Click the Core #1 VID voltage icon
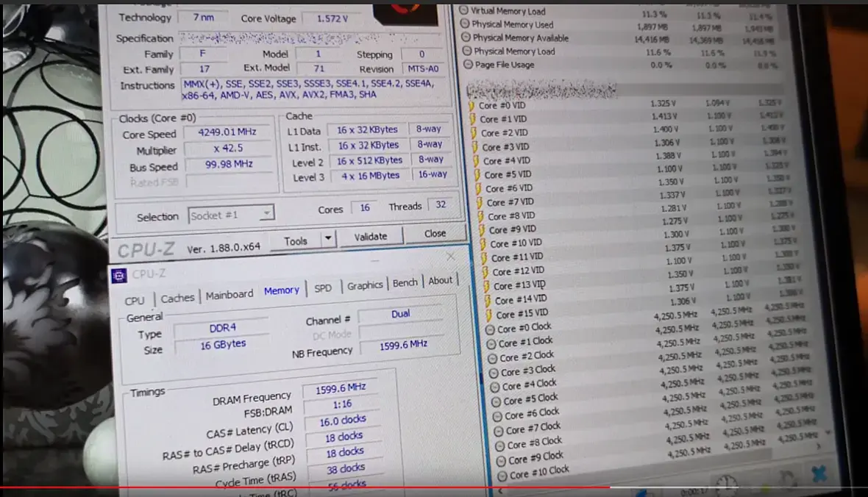 point(473,119)
